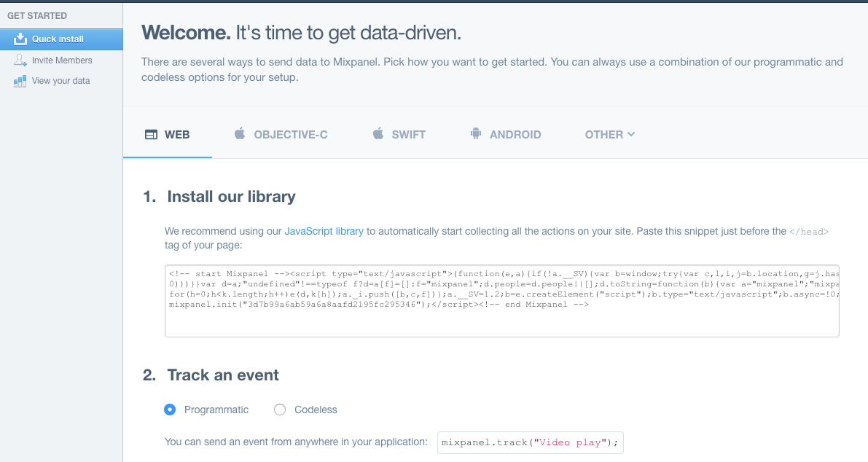Open the JavaScript library link
The image size is (868, 462).
point(324,230)
